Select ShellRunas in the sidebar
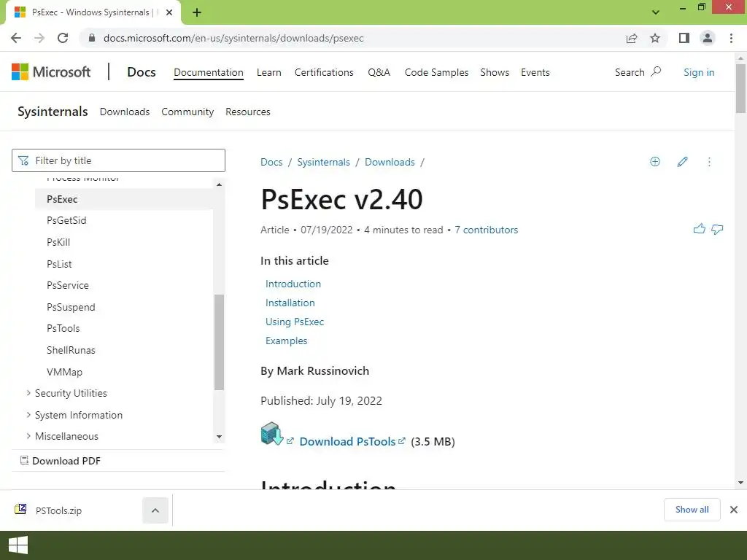747x560 pixels. click(71, 350)
